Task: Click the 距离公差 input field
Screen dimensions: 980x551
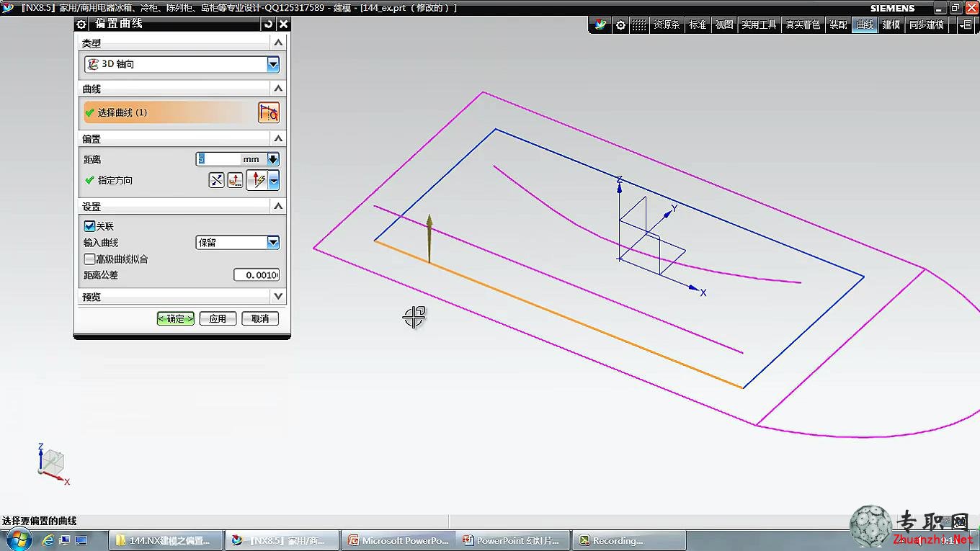Action: pyautogui.click(x=257, y=275)
